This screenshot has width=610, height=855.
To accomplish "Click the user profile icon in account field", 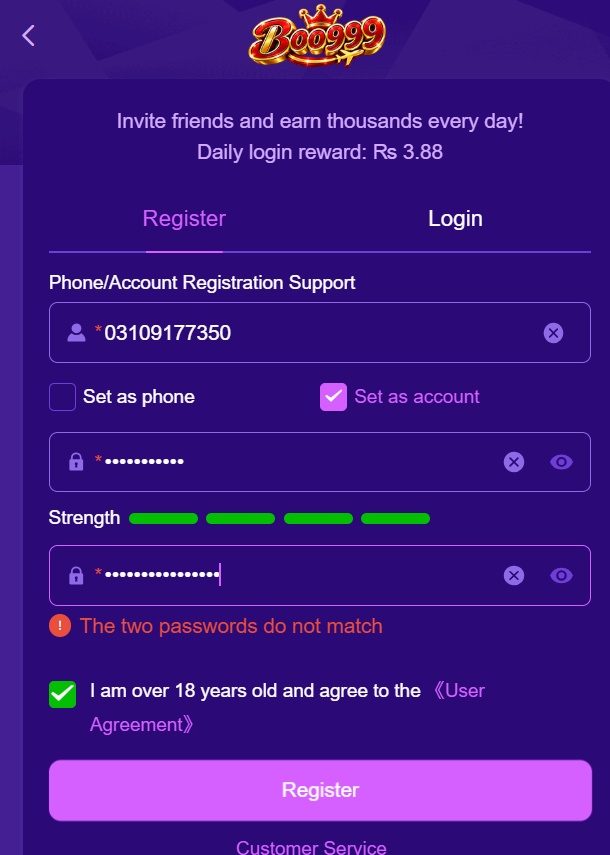I will click(x=76, y=333).
